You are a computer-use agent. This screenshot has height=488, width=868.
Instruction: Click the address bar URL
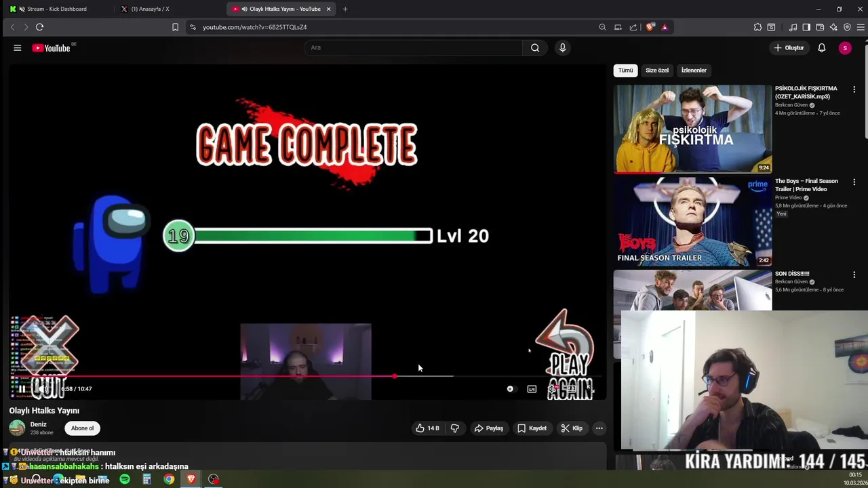coord(254,27)
